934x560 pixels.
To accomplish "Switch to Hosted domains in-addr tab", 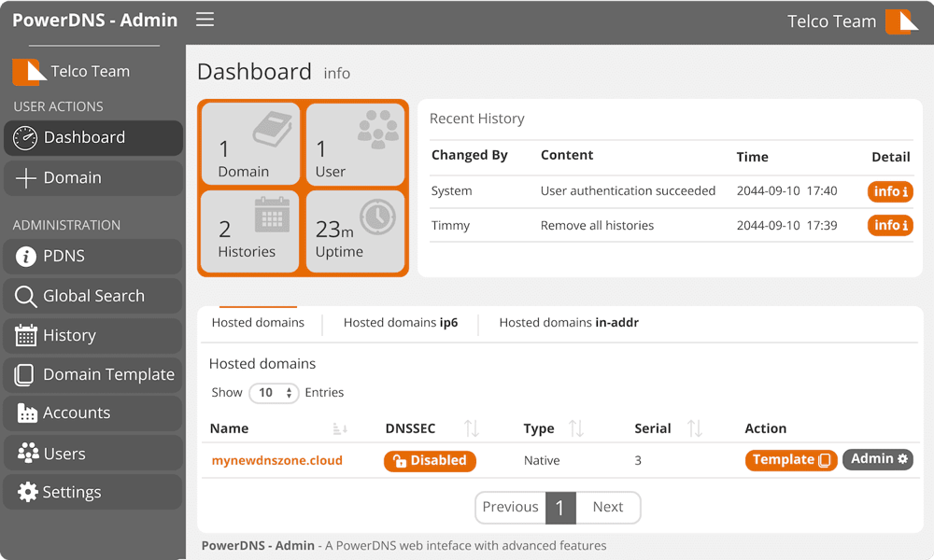I will 569,323.
